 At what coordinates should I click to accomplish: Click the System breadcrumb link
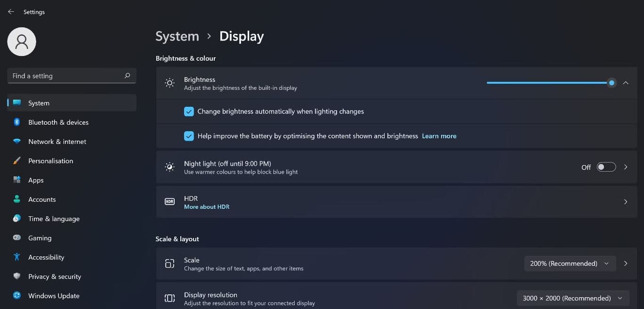coord(177,37)
